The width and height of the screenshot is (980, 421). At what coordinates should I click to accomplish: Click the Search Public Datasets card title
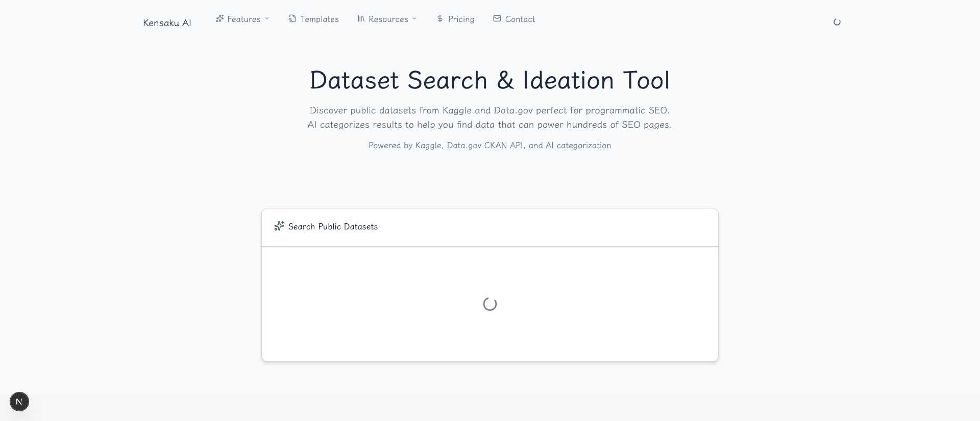(x=333, y=227)
